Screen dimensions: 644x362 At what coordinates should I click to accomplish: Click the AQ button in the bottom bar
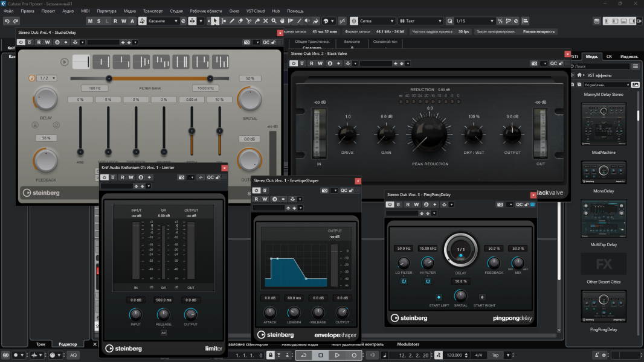click(74, 355)
